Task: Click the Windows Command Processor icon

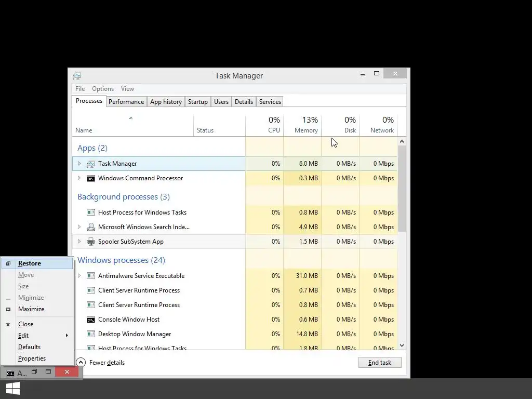Action: 90,179
